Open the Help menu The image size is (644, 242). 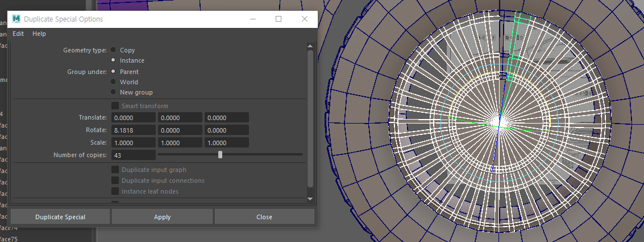click(x=39, y=34)
